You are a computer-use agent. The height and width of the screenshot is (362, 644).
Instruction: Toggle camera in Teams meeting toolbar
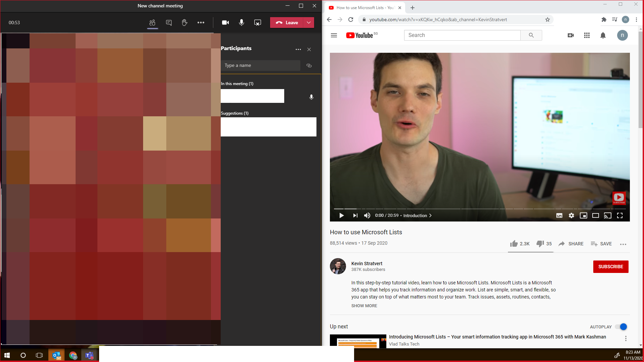pyautogui.click(x=225, y=23)
